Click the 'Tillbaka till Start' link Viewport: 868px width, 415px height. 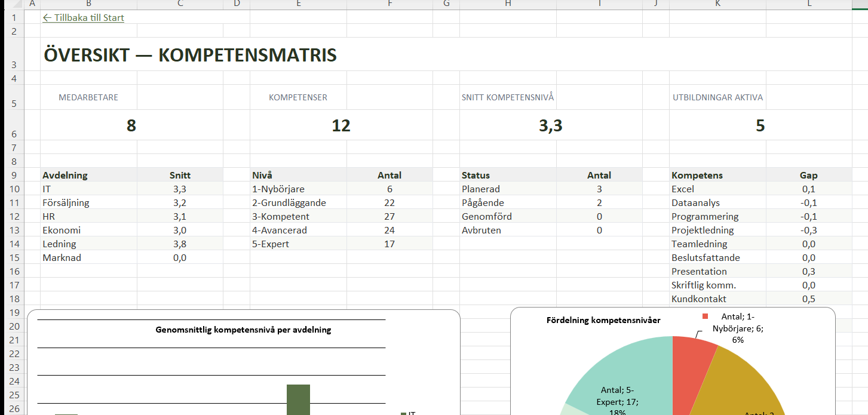(x=84, y=18)
